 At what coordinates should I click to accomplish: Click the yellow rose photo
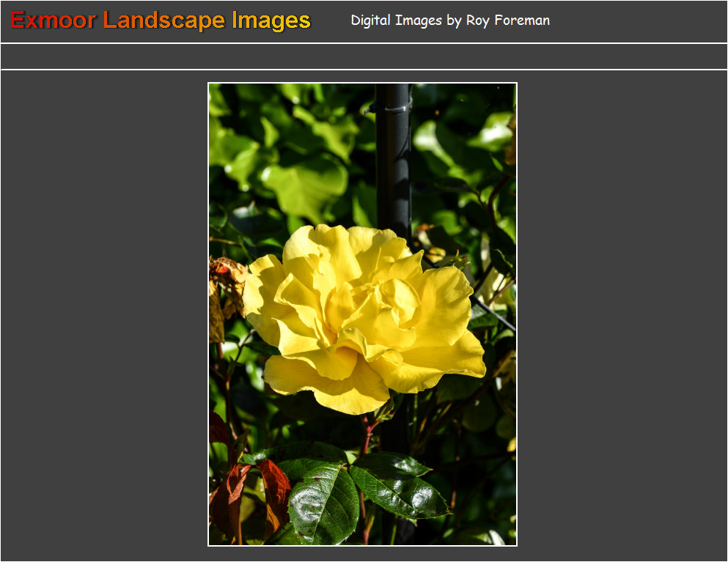pos(362,314)
